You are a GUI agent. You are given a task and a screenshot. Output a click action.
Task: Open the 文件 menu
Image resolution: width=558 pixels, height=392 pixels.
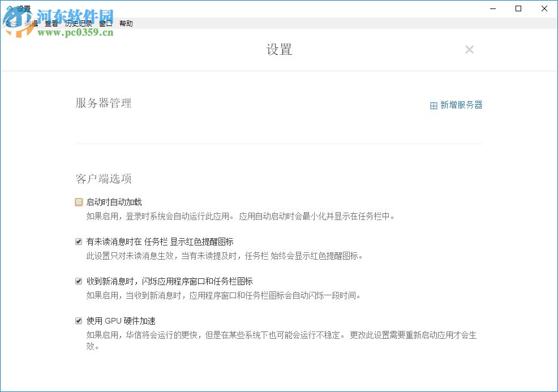point(10,23)
